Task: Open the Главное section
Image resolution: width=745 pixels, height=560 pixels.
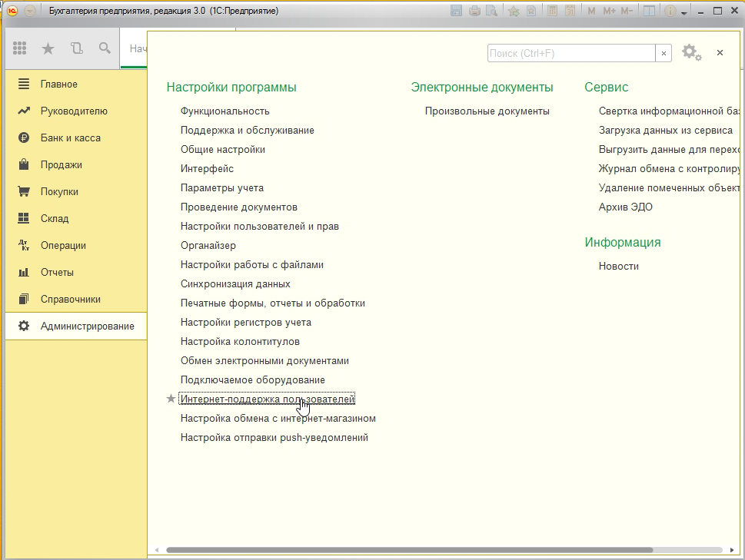Action: click(76, 84)
